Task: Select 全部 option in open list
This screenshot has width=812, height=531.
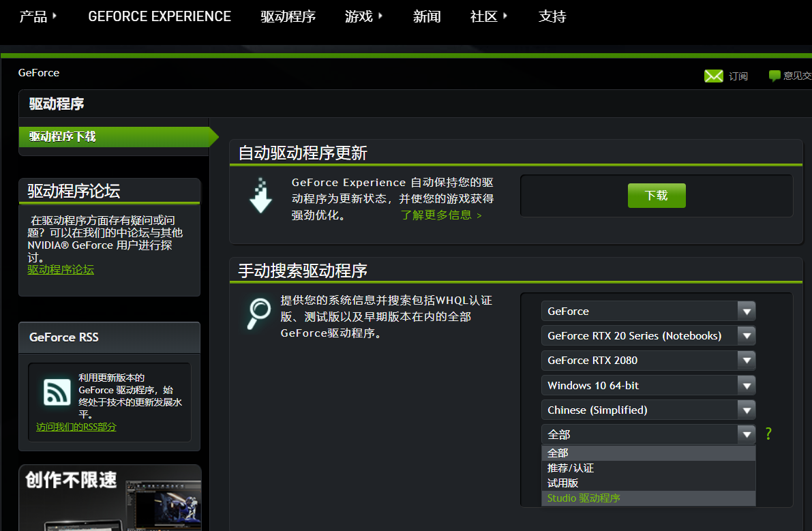Action: coord(648,453)
